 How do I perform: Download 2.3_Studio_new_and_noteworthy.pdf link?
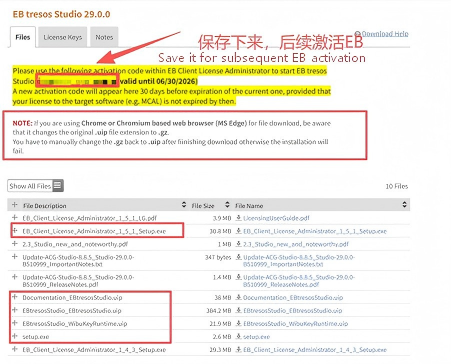click(296, 244)
